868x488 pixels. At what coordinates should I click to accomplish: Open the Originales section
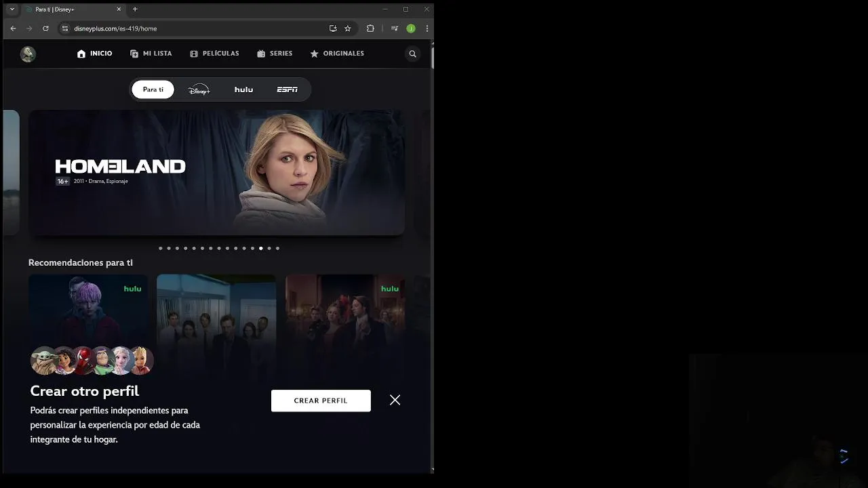click(x=337, y=54)
